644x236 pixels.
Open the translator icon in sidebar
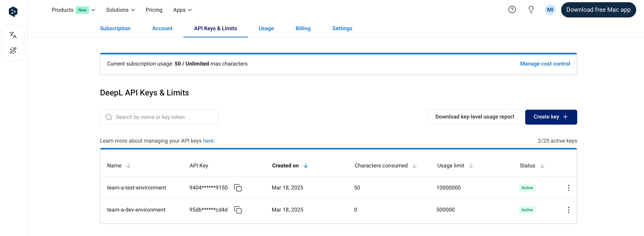click(13, 35)
